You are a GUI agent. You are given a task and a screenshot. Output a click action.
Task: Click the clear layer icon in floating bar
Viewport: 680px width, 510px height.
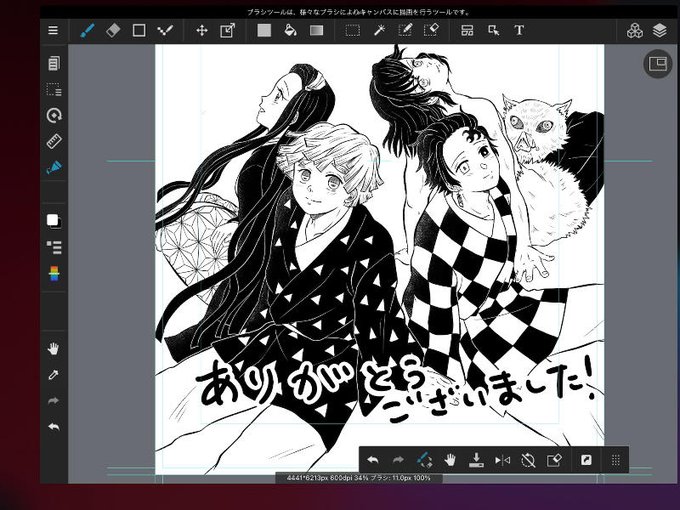[554, 460]
